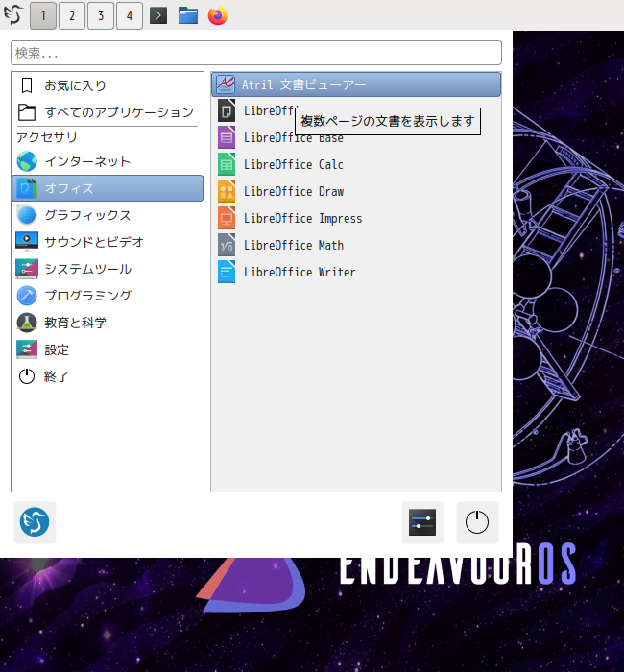
Task: Switch to workspace 2
Action: [x=72, y=16]
